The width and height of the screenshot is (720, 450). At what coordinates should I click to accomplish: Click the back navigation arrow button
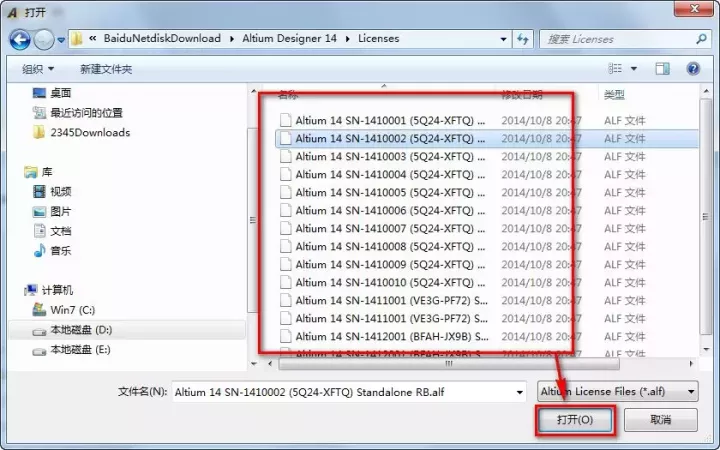pyautogui.click(x=20, y=39)
